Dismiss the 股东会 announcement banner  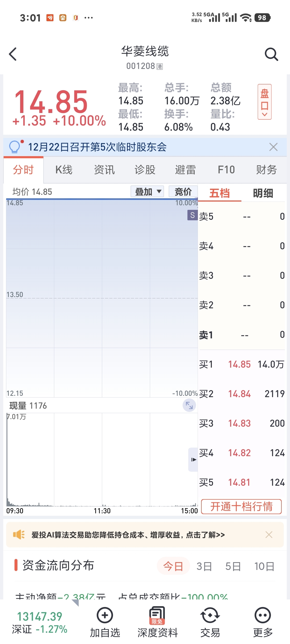[x=273, y=147]
